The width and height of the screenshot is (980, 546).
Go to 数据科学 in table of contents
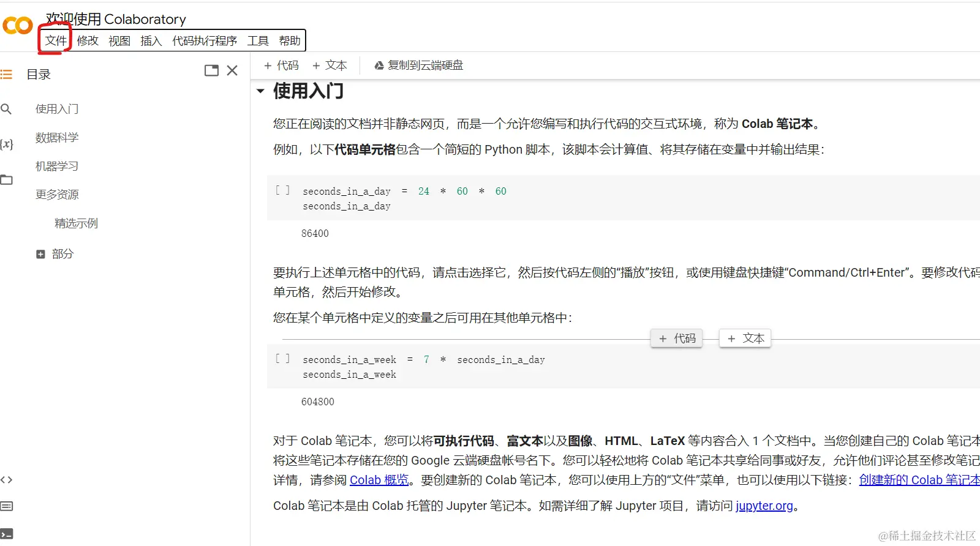click(57, 138)
